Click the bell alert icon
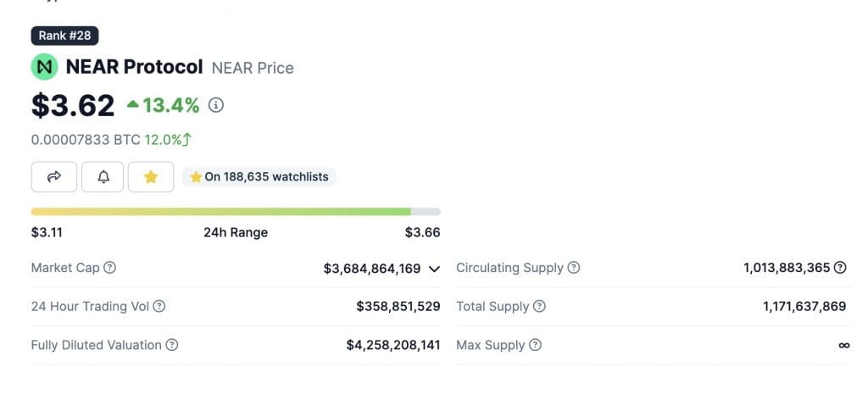Viewport: 868px width, 406px height. [x=103, y=176]
